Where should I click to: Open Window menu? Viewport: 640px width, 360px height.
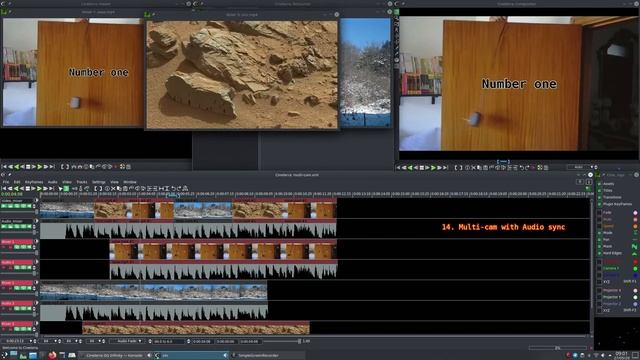[x=130, y=182]
